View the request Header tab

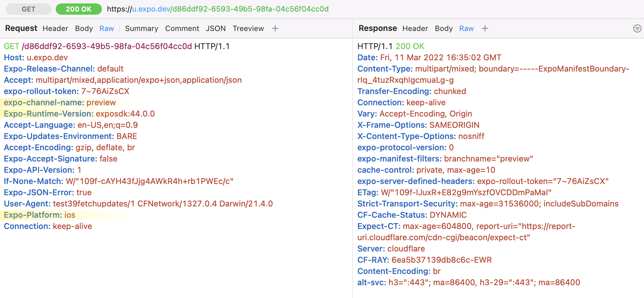click(x=55, y=28)
